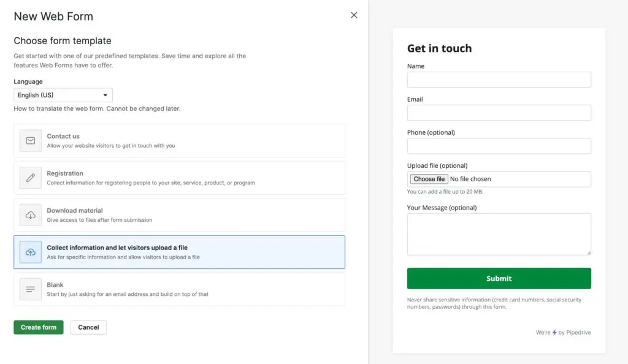Click the pencil icon for Registration template
The image size is (628, 364).
30,178
